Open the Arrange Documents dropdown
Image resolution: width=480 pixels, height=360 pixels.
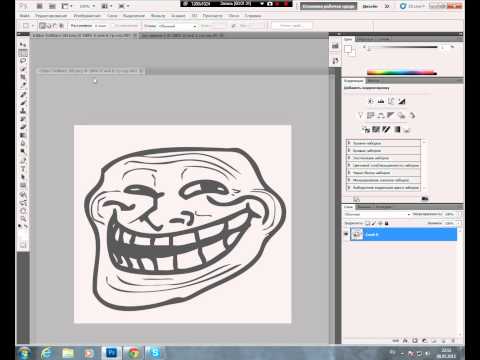point(107,6)
